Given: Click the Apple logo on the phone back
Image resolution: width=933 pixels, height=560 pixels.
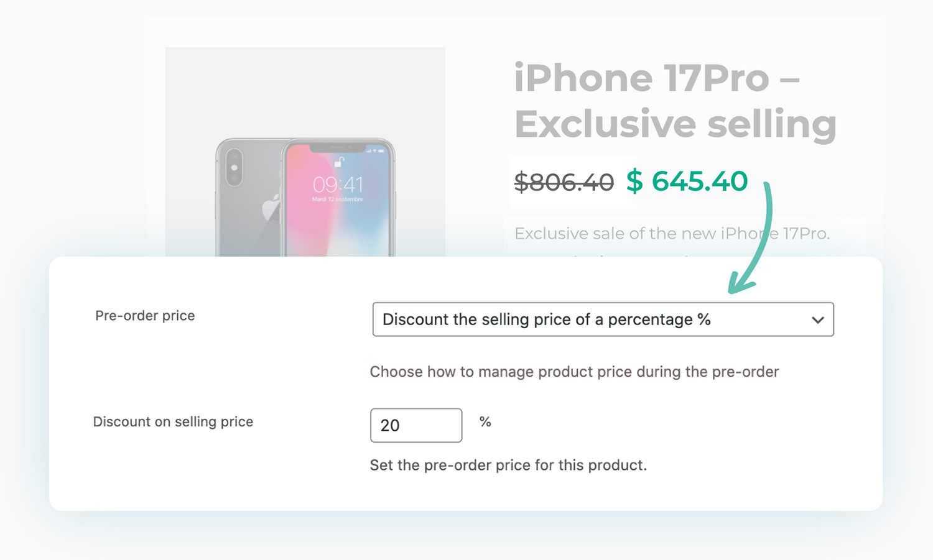Looking at the screenshot, I should (x=271, y=209).
